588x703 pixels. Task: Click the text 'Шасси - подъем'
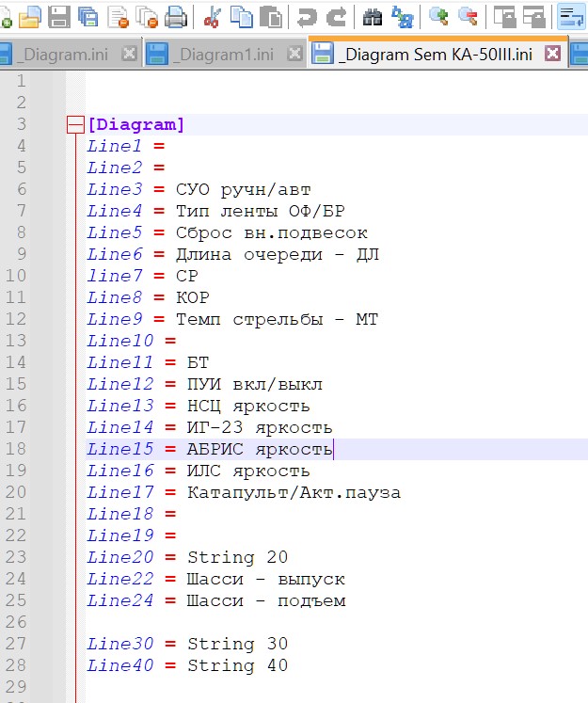pos(266,600)
